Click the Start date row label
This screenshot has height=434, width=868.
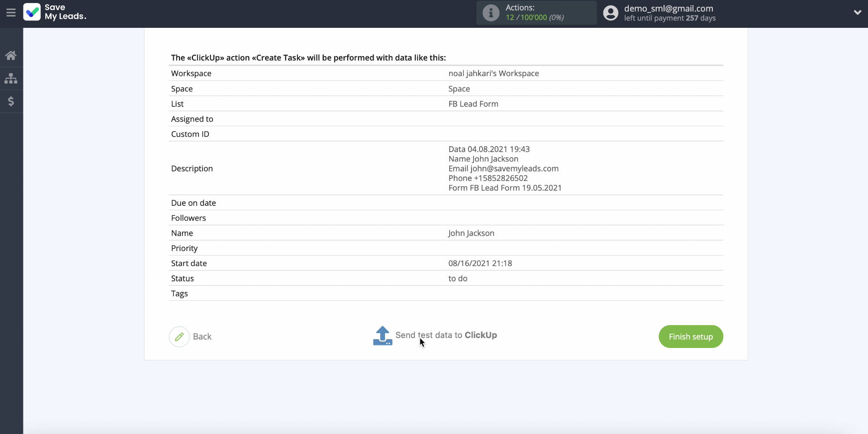[189, 263]
